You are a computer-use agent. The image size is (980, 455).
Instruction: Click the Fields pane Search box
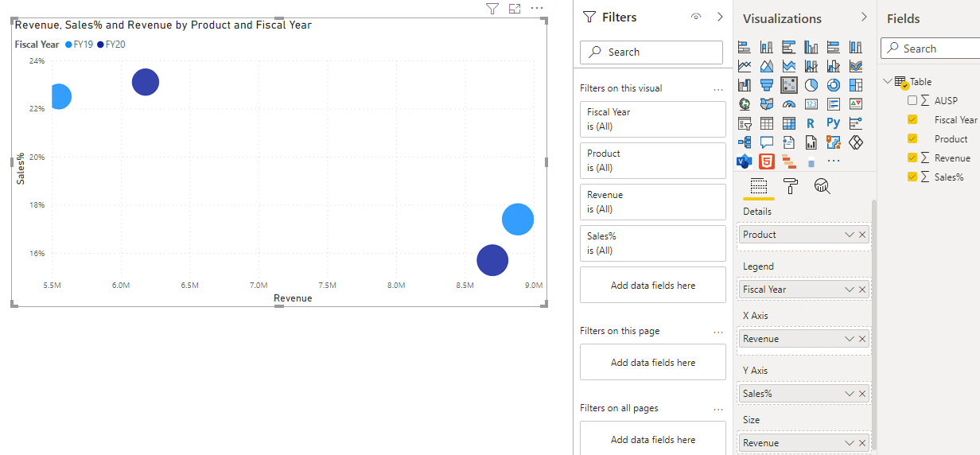(x=931, y=49)
